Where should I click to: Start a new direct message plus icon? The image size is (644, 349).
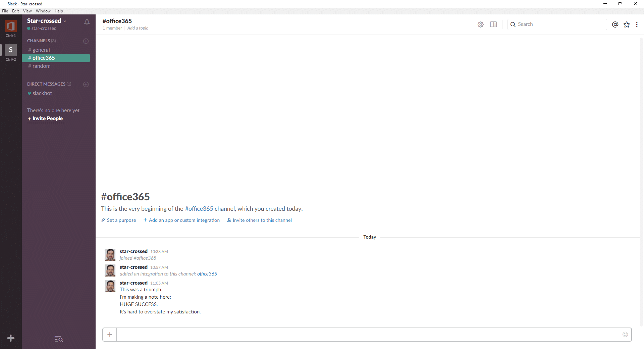coord(86,84)
